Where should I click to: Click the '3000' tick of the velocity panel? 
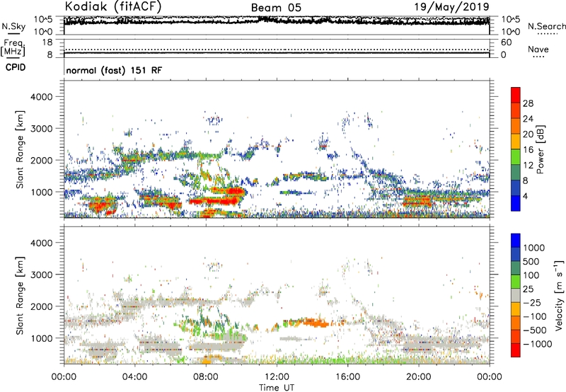(x=42, y=275)
